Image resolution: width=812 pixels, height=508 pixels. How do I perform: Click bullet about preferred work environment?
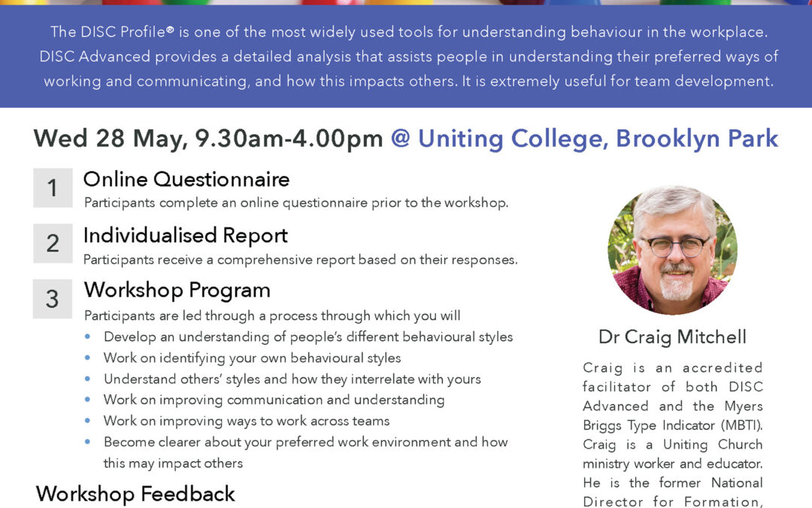[x=305, y=452]
